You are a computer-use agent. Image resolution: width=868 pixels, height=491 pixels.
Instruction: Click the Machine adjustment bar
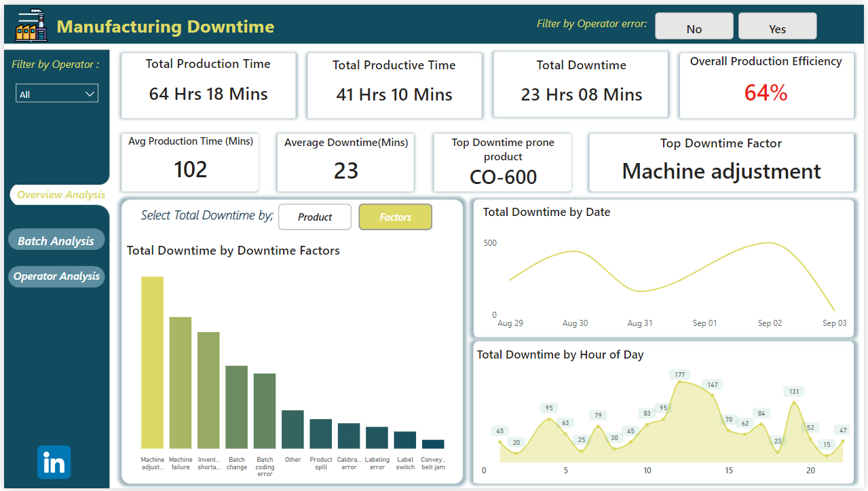coord(152,362)
